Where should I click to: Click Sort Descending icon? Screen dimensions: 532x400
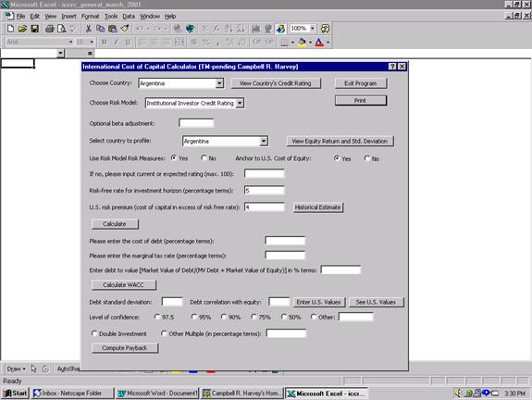pos(241,29)
